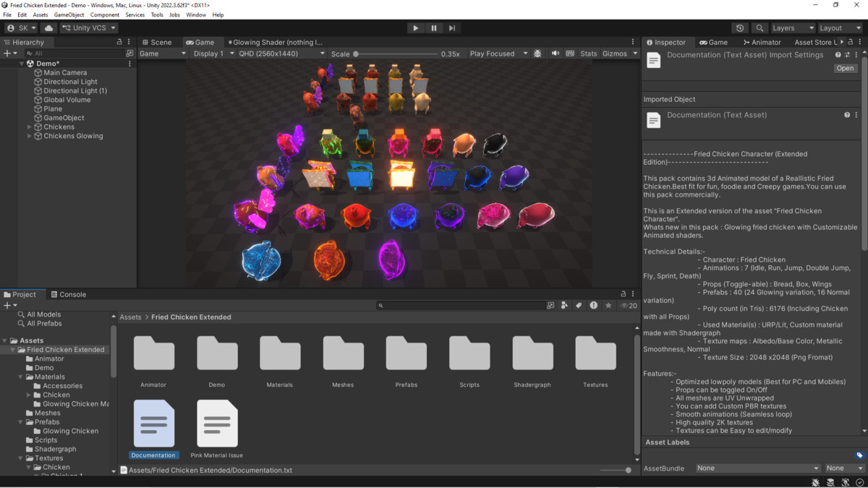The height and width of the screenshot is (488, 868).
Task: Open the Inspector preset selector icon
Action: [x=847, y=55]
